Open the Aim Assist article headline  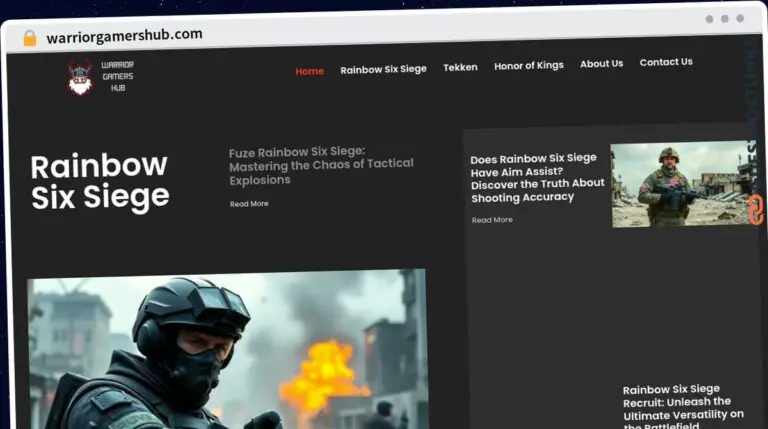537,178
